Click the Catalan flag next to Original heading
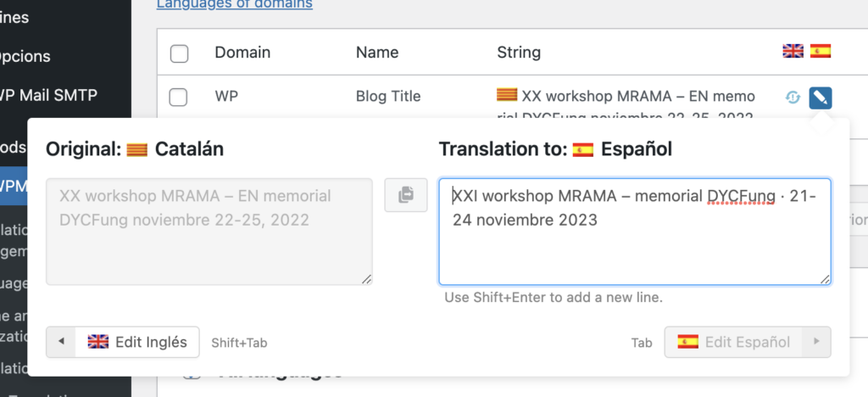 (x=136, y=149)
